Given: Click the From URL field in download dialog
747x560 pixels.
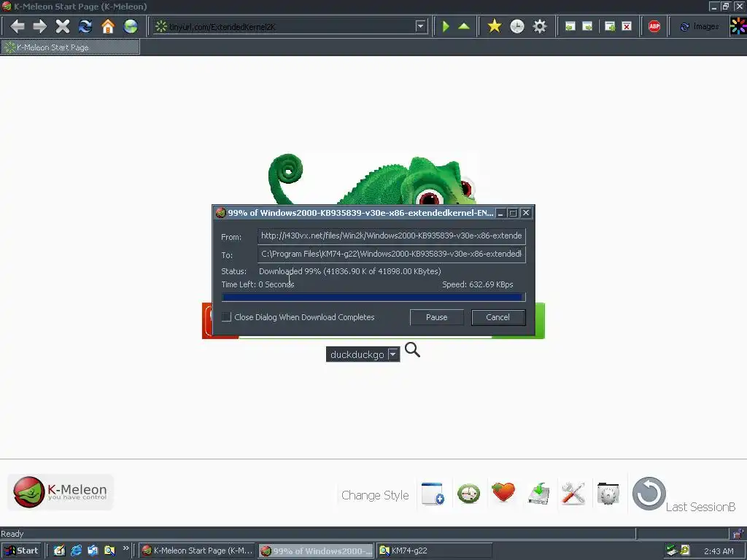Looking at the screenshot, I should [x=391, y=236].
